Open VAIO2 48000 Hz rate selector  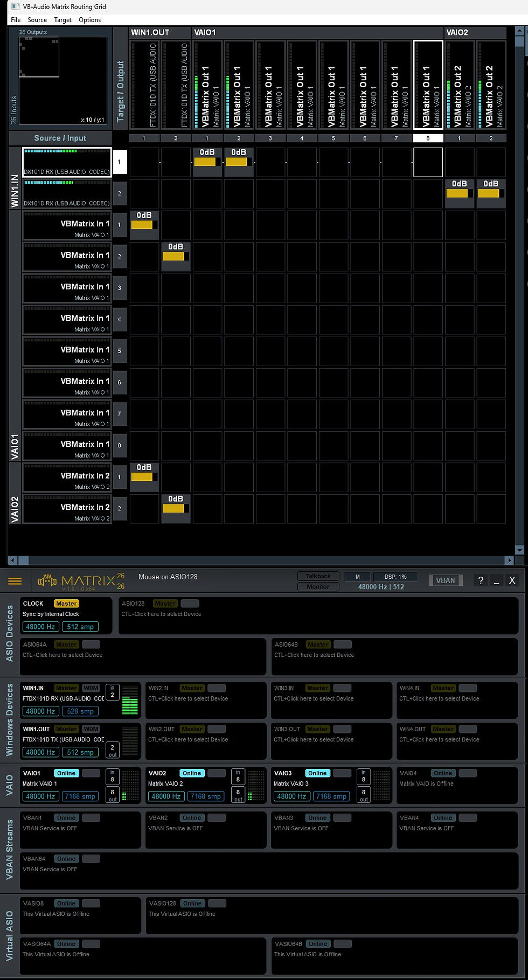[166, 796]
